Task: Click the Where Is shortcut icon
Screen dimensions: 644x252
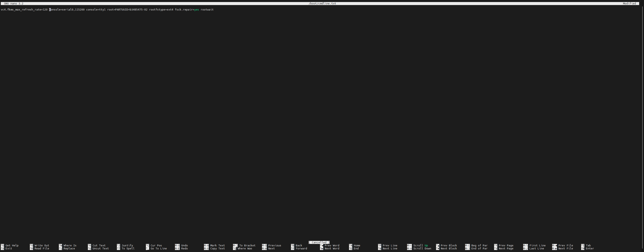Action: point(60,245)
